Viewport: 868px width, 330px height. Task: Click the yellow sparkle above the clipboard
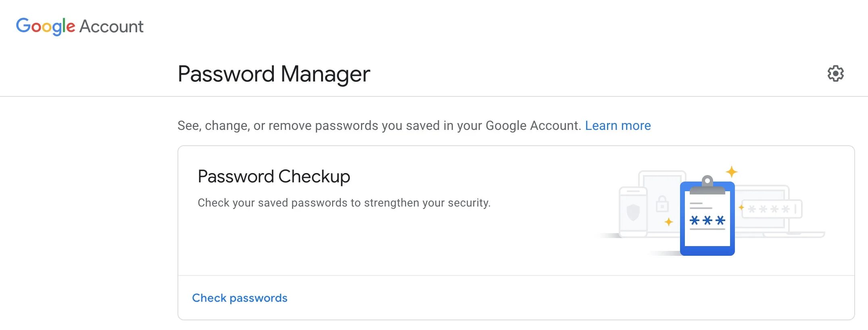point(732,172)
